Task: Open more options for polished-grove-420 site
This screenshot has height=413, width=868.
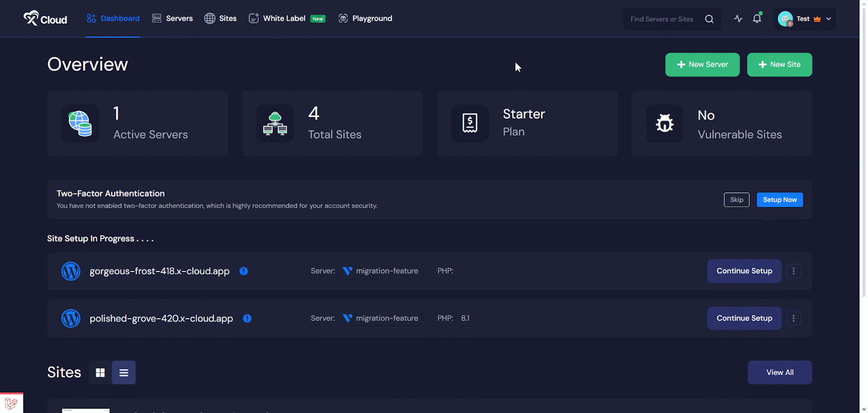Action: (x=793, y=319)
